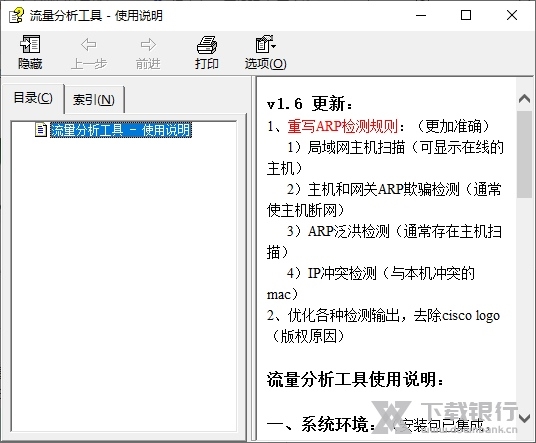Click scrollbar up arrow in content pane
The height and width of the screenshot is (443, 536).
coord(524,98)
